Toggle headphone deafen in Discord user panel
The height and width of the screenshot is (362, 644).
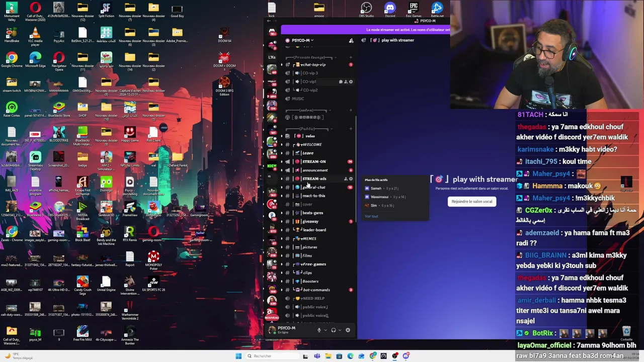[333, 330]
